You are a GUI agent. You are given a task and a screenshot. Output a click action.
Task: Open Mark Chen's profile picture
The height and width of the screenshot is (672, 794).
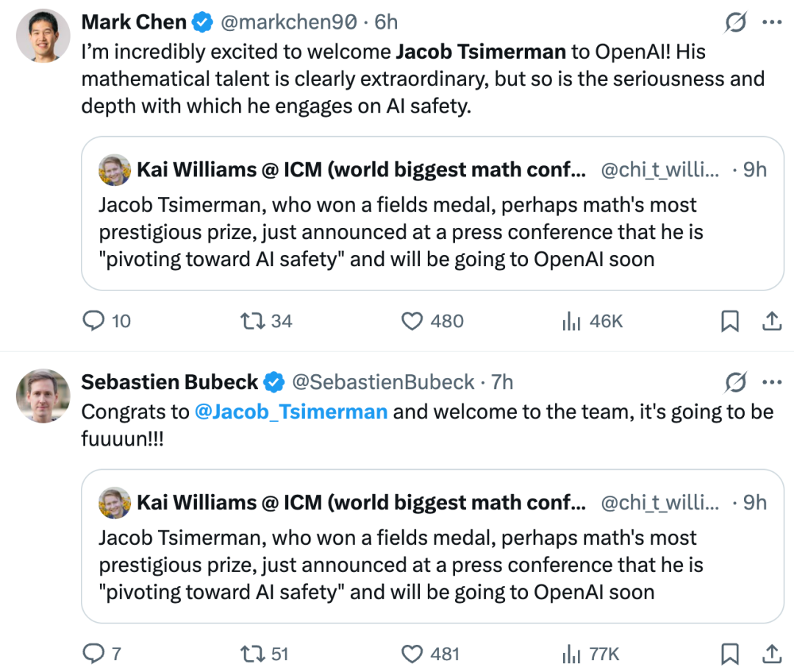point(43,35)
